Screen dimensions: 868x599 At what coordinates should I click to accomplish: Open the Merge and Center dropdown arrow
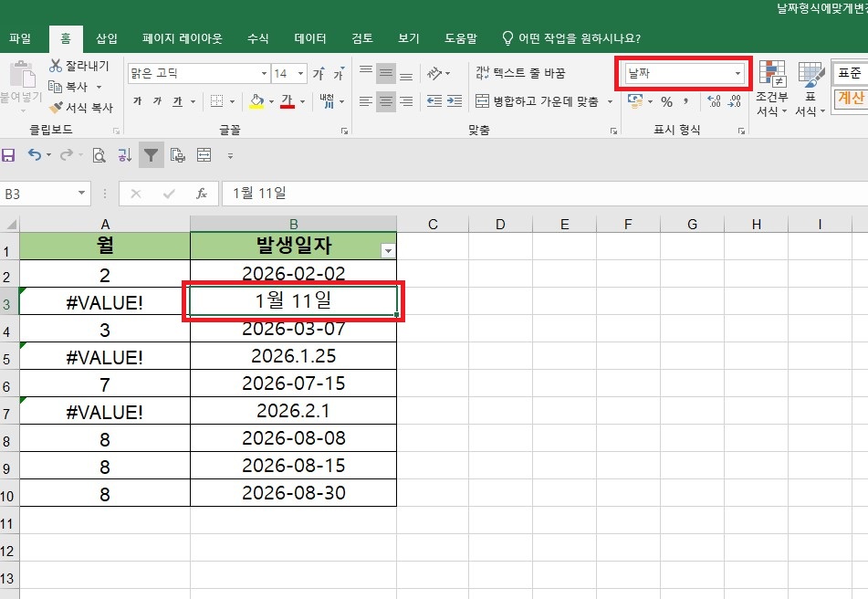click(x=610, y=101)
